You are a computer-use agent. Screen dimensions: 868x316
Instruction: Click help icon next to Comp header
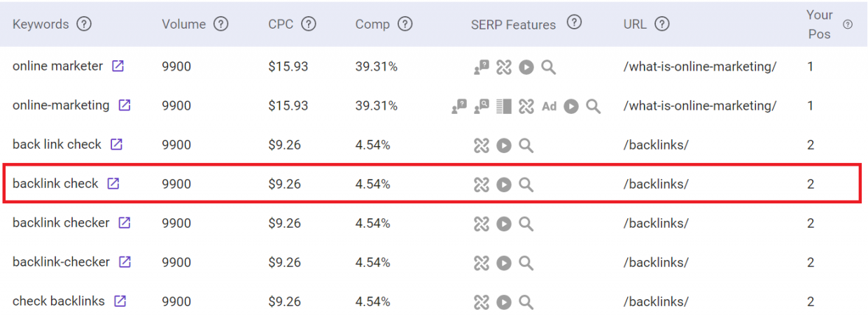[405, 24]
